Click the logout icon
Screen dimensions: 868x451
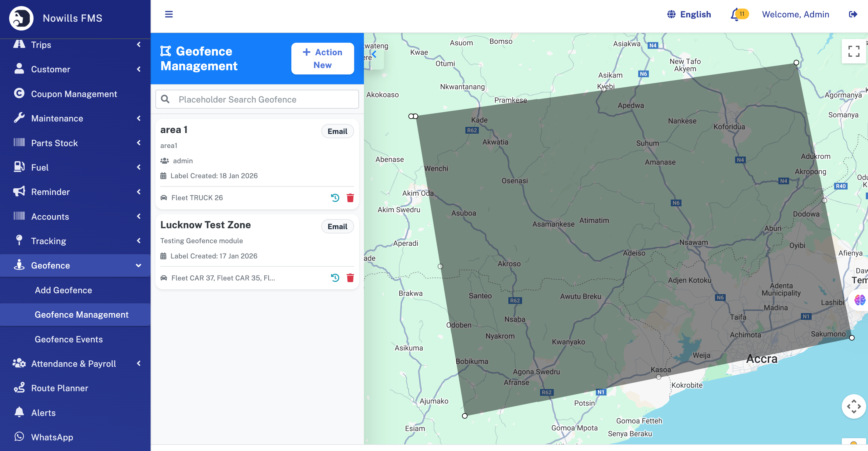(x=852, y=14)
